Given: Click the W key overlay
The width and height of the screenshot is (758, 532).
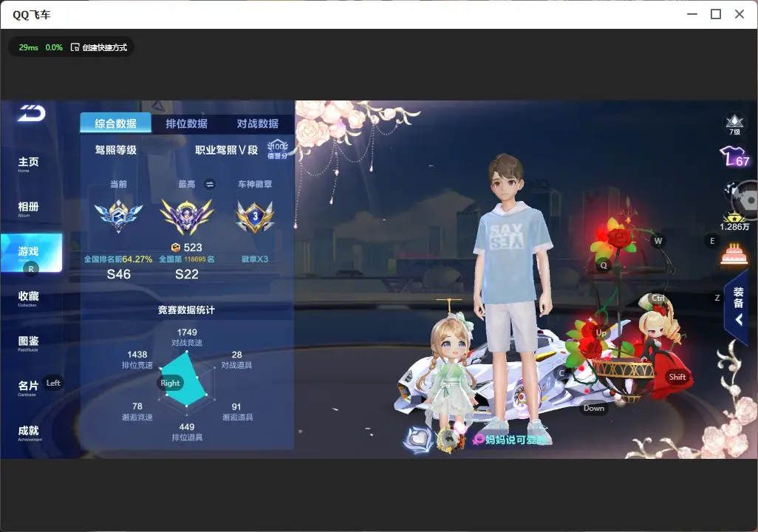Looking at the screenshot, I should point(658,241).
